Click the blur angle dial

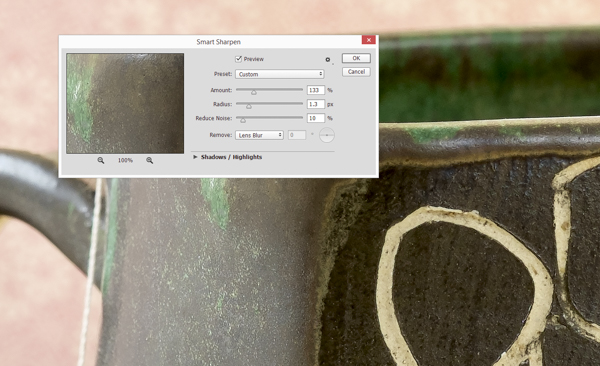click(327, 135)
